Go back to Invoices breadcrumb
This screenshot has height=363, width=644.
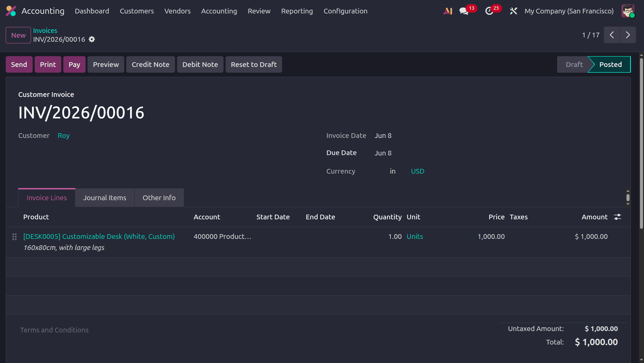(x=45, y=31)
